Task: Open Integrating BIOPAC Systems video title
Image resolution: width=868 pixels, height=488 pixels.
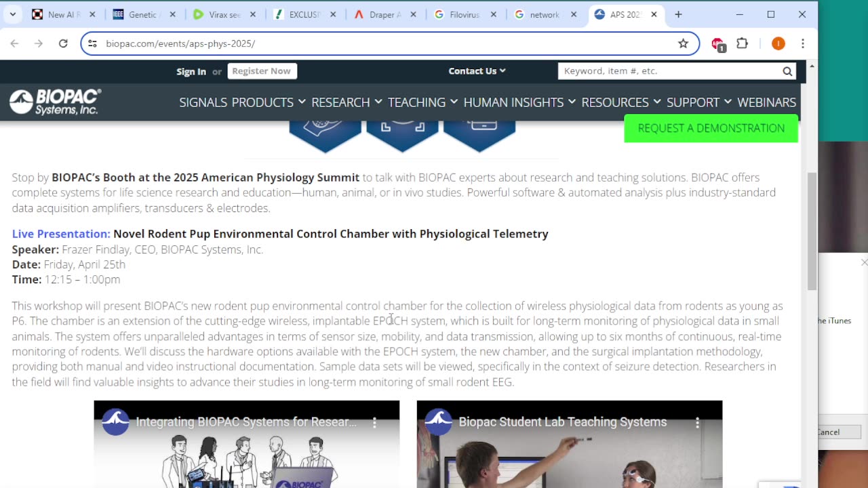Action: [246, 422]
